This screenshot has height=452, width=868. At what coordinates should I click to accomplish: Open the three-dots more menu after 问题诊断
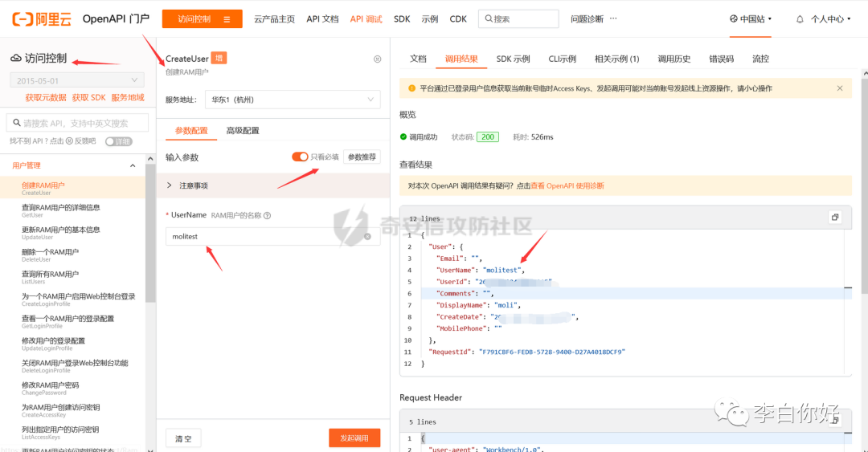[x=613, y=18]
